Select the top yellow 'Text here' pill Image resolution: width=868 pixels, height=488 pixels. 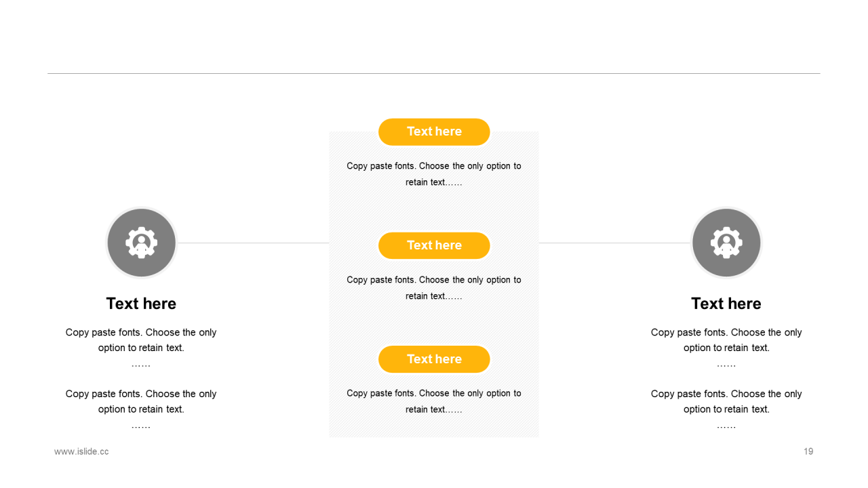(x=434, y=131)
